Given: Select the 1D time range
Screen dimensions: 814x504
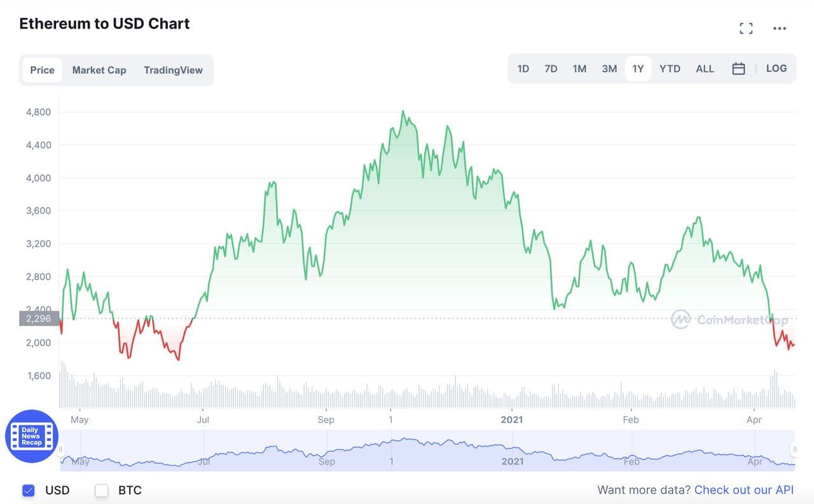Looking at the screenshot, I should pos(523,69).
